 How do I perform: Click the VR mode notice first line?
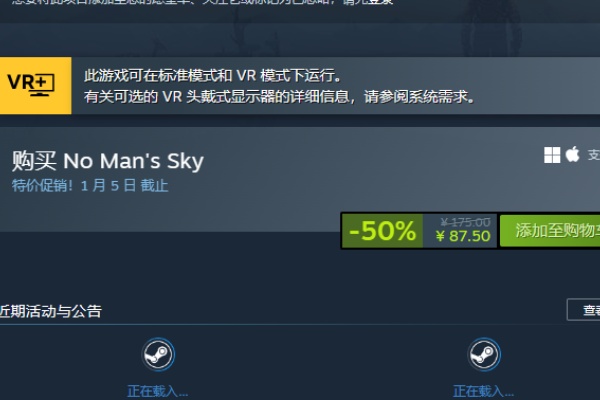point(212,76)
